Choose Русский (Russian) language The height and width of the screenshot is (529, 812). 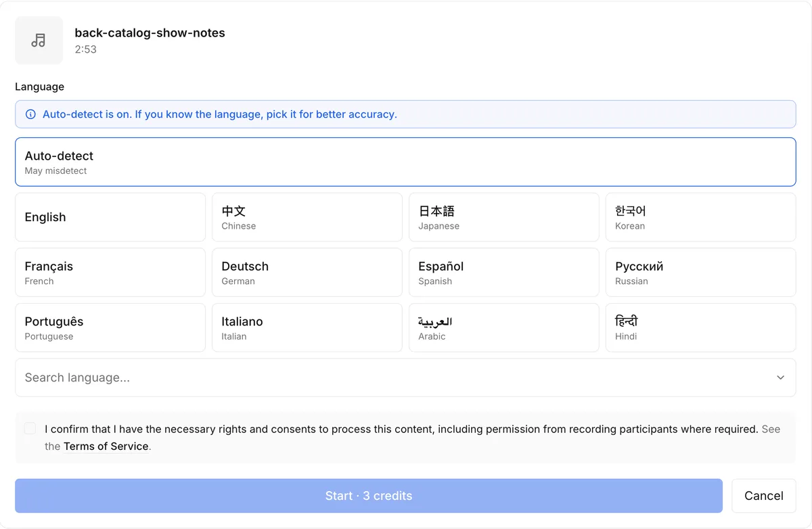tap(700, 273)
